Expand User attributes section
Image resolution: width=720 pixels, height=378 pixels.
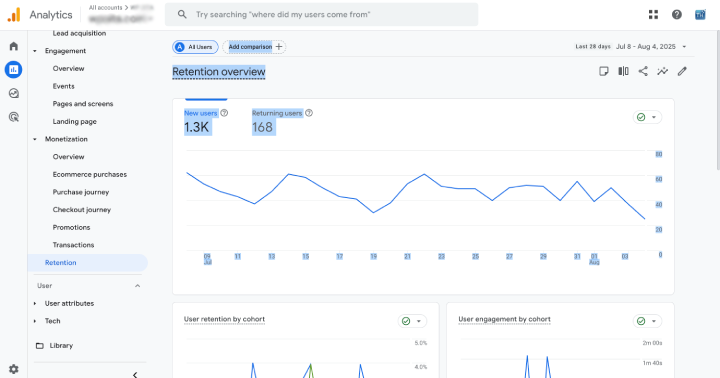[x=35, y=304]
